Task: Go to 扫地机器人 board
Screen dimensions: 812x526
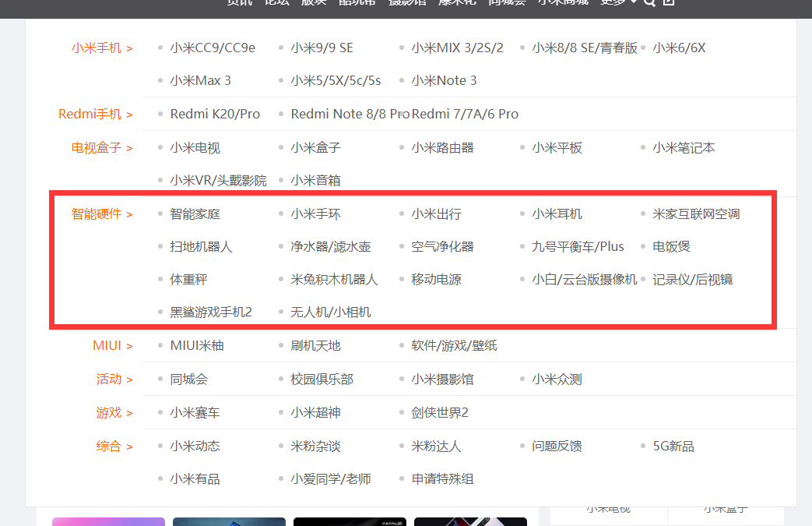Action: coord(202,247)
